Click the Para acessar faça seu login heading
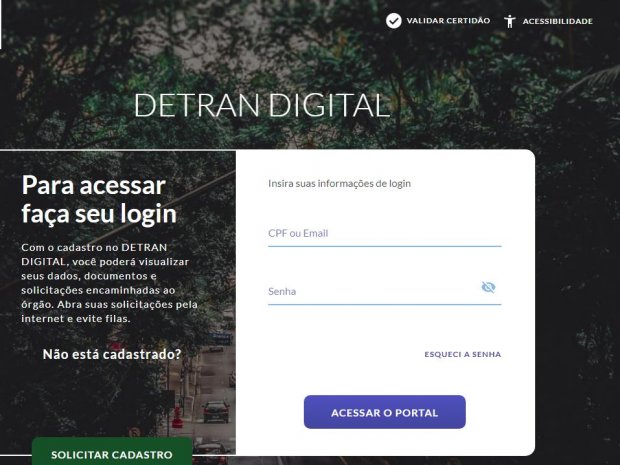Image resolution: width=620 pixels, height=465 pixels. tap(99, 200)
